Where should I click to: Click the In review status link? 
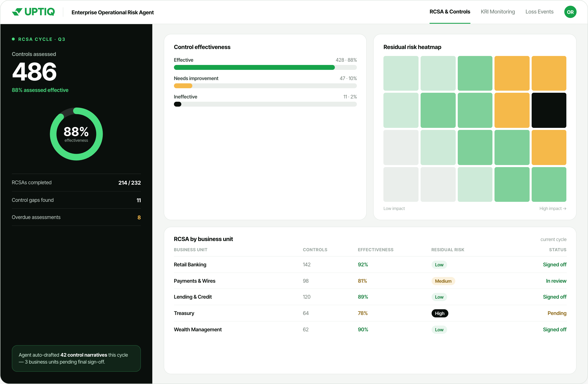click(556, 281)
